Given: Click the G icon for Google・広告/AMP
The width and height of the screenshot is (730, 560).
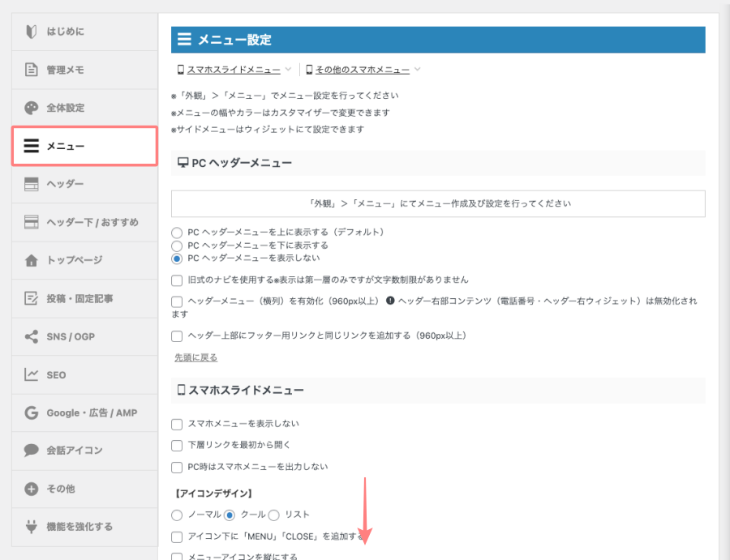Looking at the screenshot, I should click(31, 413).
